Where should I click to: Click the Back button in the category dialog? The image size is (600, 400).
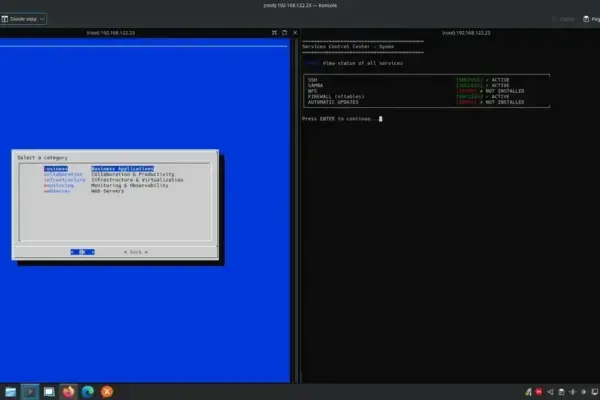[x=135, y=252]
